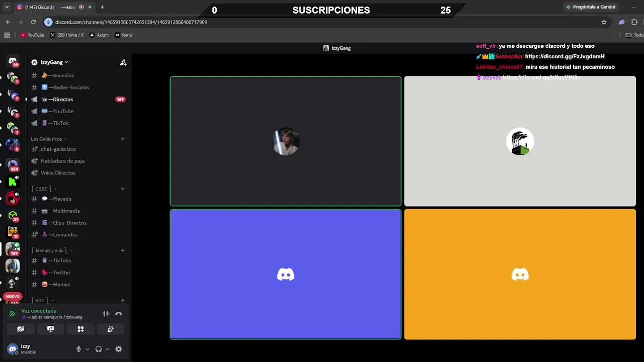Open microphone input options arrow
Viewport: 644px width, 362px height.
[x=87, y=349]
